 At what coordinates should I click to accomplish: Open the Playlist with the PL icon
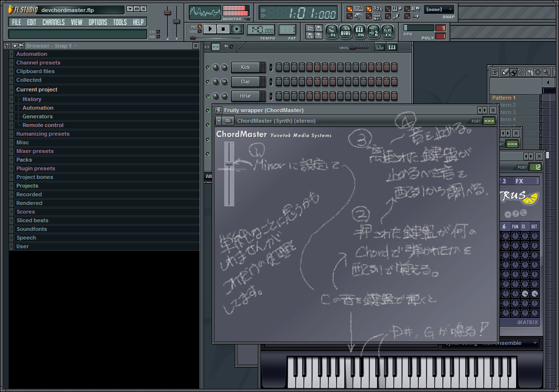[x=331, y=31]
